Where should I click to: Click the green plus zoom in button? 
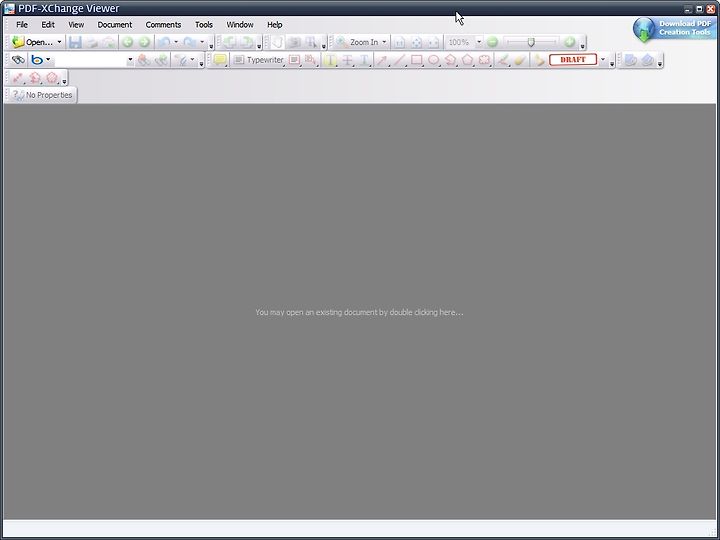click(x=570, y=42)
